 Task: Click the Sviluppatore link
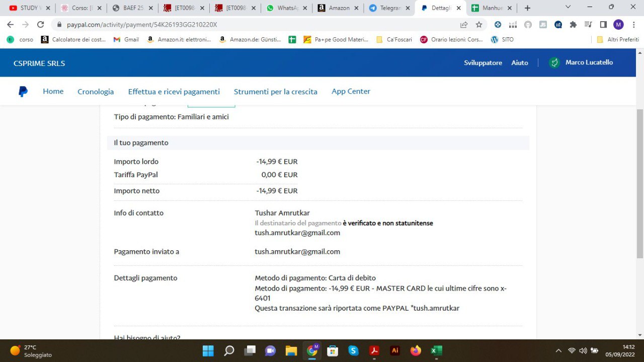(482, 63)
